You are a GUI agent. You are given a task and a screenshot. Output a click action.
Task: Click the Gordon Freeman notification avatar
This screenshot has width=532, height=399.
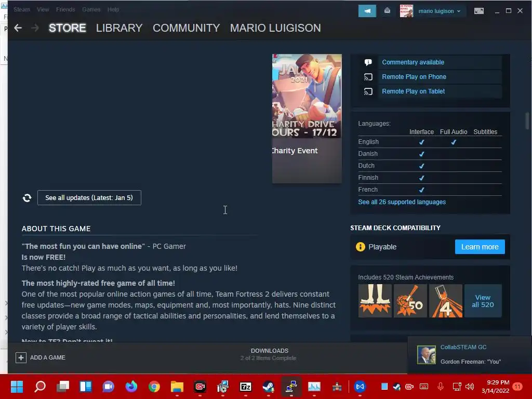click(x=426, y=355)
